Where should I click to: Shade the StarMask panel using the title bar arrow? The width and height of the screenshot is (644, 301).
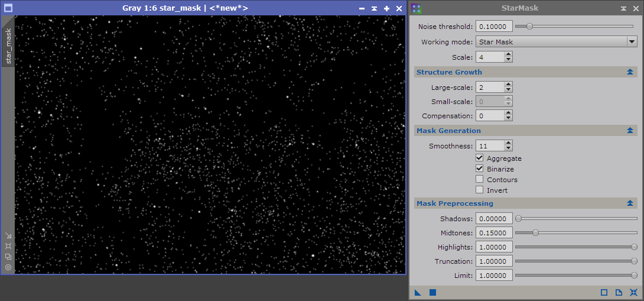pos(623,8)
